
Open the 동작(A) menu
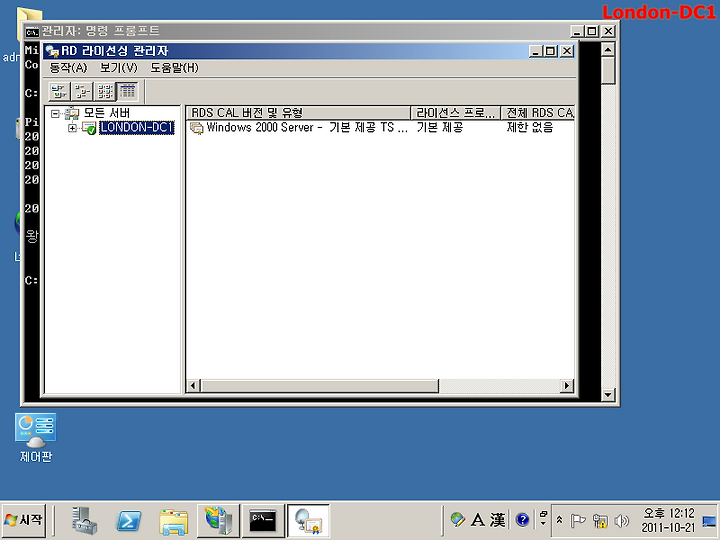(x=68, y=68)
